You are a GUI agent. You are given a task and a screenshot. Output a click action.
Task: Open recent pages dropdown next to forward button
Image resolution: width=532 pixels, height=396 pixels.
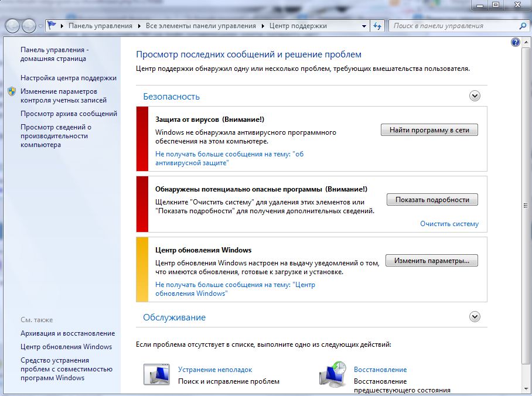(x=40, y=26)
